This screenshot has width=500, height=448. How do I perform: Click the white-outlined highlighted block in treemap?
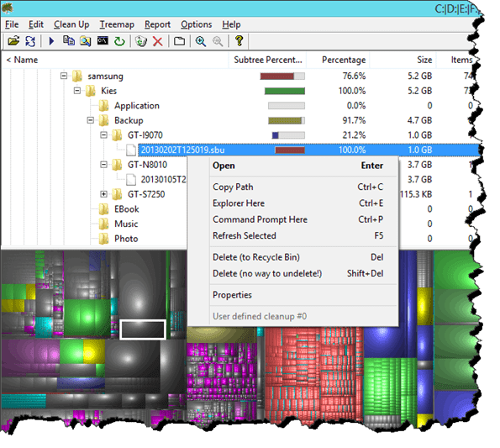coord(143,329)
